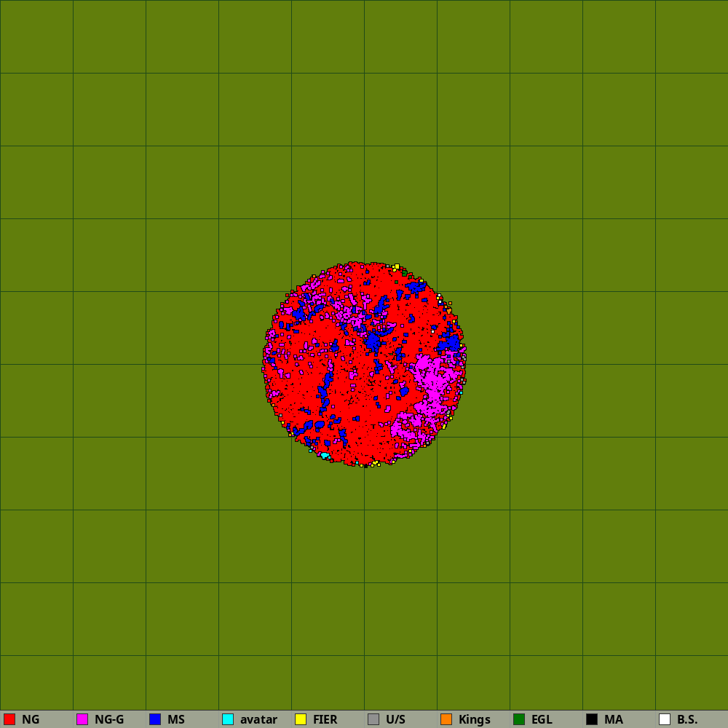The height and width of the screenshot is (728, 728).
Task: Click the small cyan avatar territory on the map
Action: 325,456
